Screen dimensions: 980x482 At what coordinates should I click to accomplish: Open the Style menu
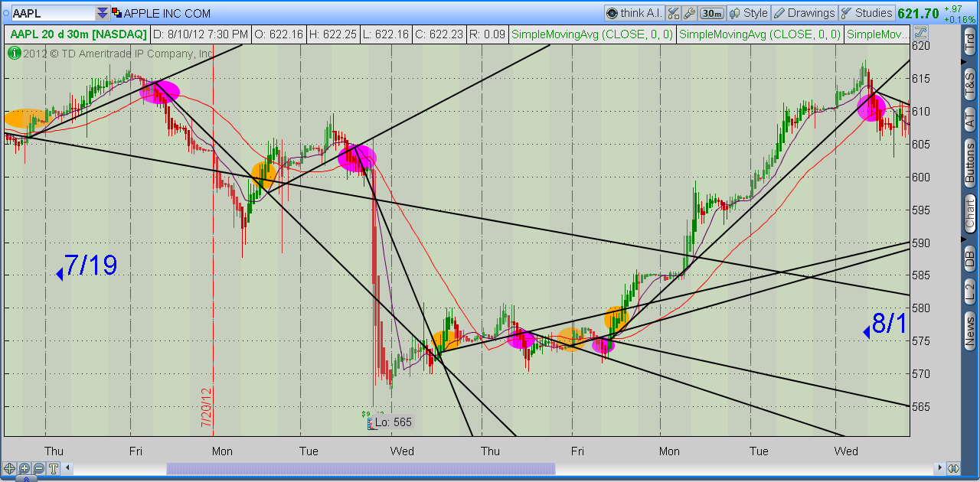tap(748, 13)
